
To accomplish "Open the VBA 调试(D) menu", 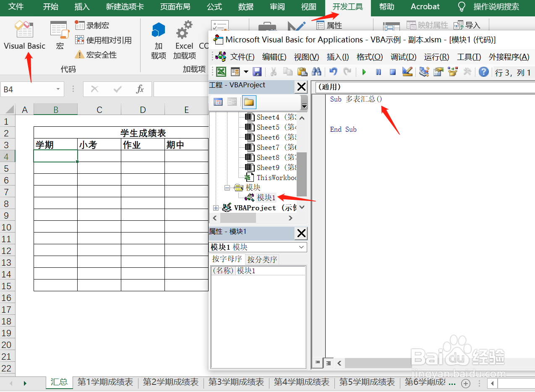I will click(404, 57).
